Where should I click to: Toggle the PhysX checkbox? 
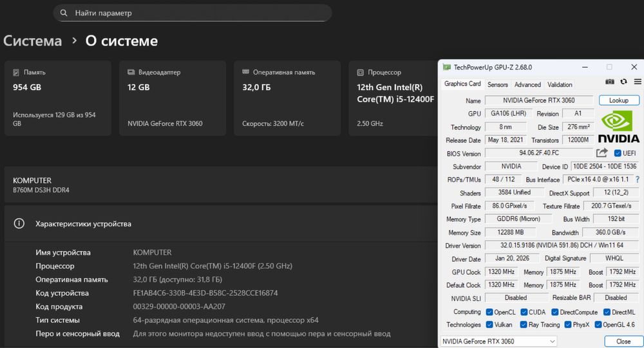tap(567, 324)
